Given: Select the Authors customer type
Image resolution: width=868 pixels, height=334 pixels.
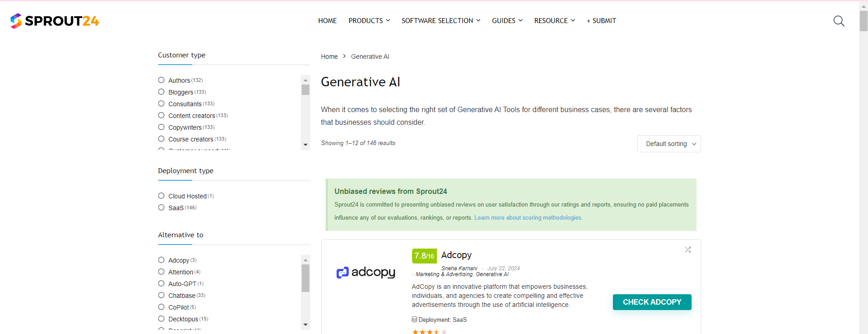Looking at the screenshot, I should coord(161,80).
